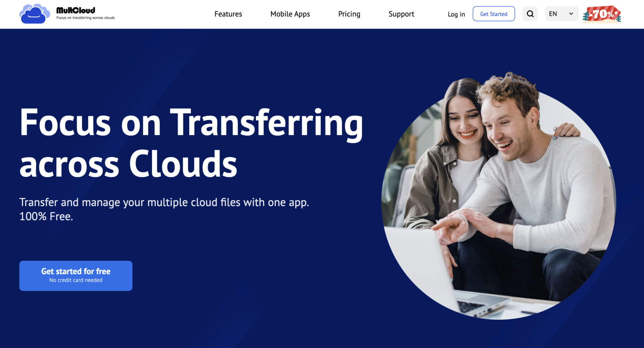
Task: Open the Mobile Apps menu item
Action: pos(290,14)
